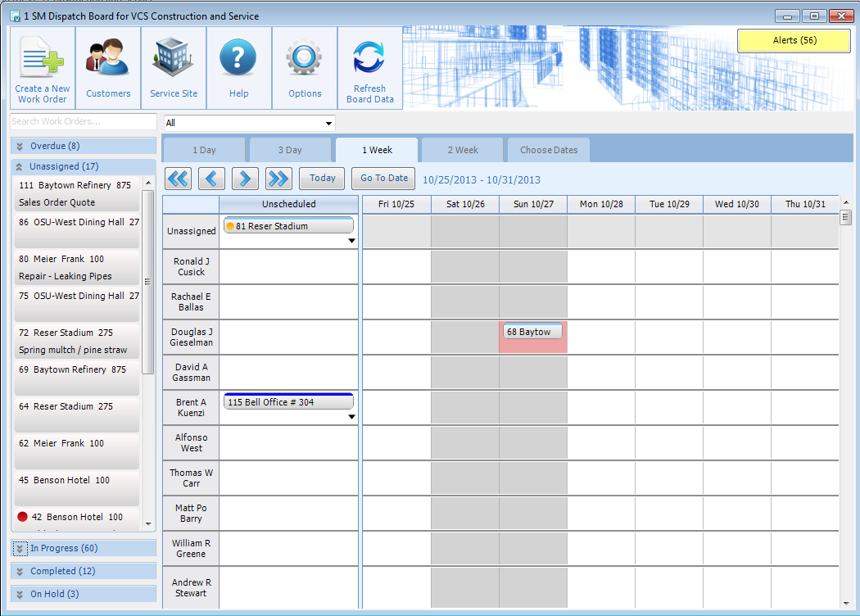Screen dimensions: 860x616
Task: Switch to the Choose Dates tab
Action: (548, 150)
